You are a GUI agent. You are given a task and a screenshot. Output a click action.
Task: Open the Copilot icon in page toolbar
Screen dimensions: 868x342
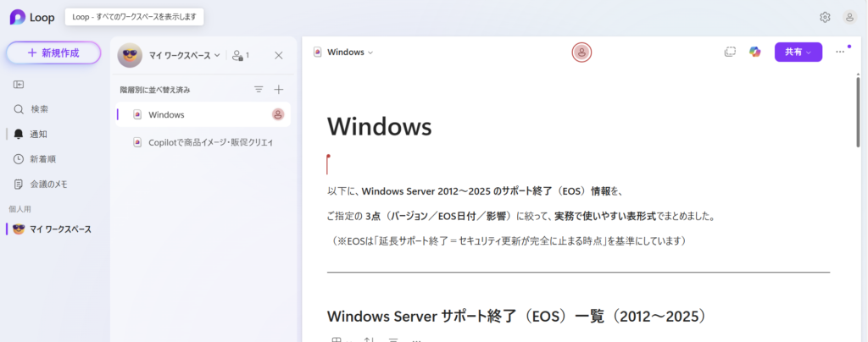[x=754, y=52]
